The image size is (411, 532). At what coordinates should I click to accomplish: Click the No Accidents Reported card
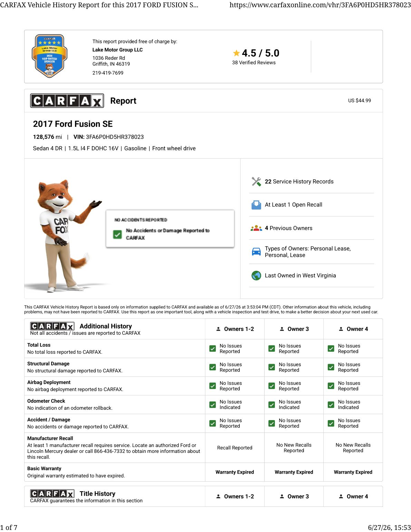pyautogui.click(x=170, y=229)
